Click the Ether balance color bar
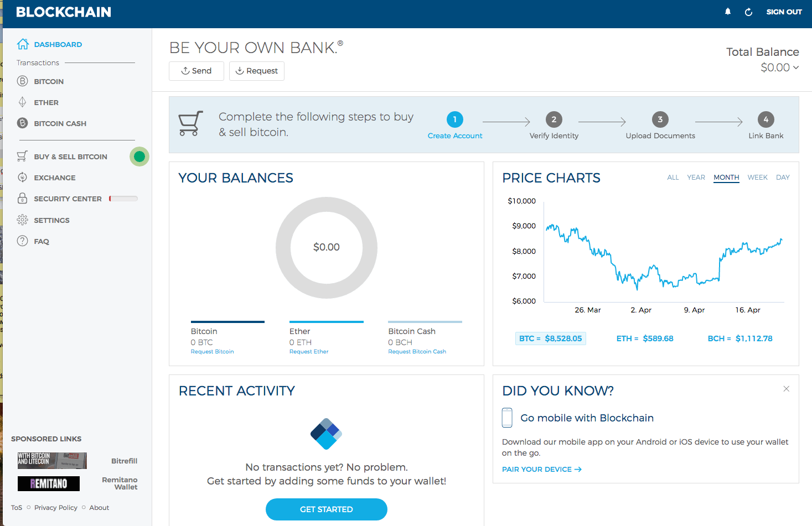The height and width of the screenshot is (526, 812). click(x=327, y=322)
